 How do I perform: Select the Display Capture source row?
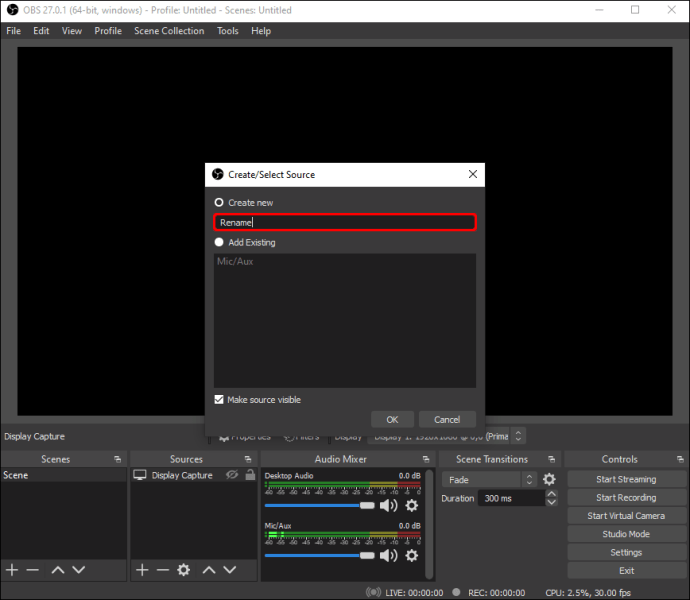pyautogui.click(x=194, y=475)
